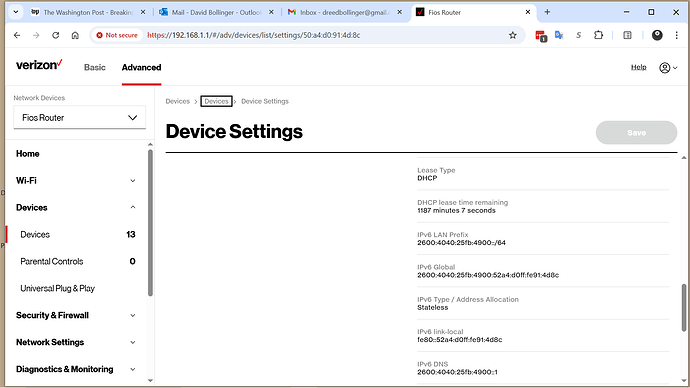Expand Diagnostics & Monitoring section

tap(76, 369)
